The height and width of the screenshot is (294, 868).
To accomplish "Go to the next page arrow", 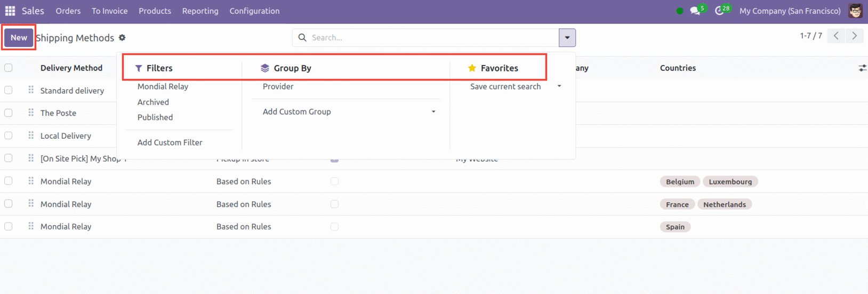I will (x=854, y=36).
